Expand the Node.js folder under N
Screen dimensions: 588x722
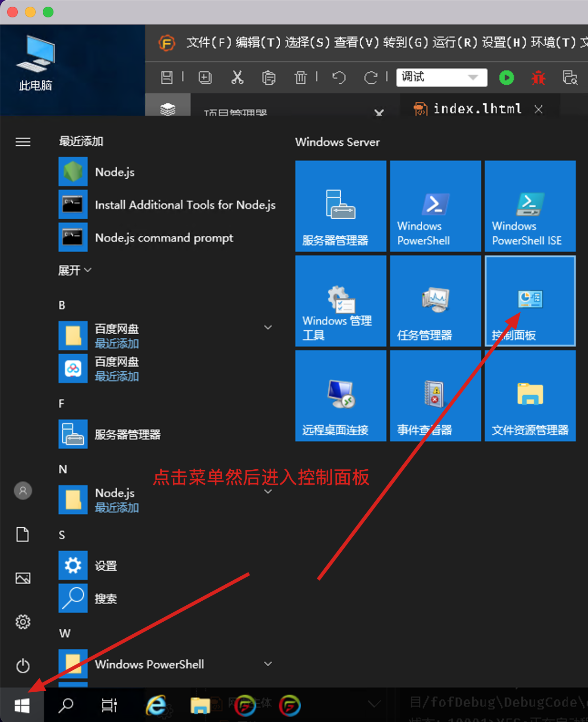(x=268, y=492)
